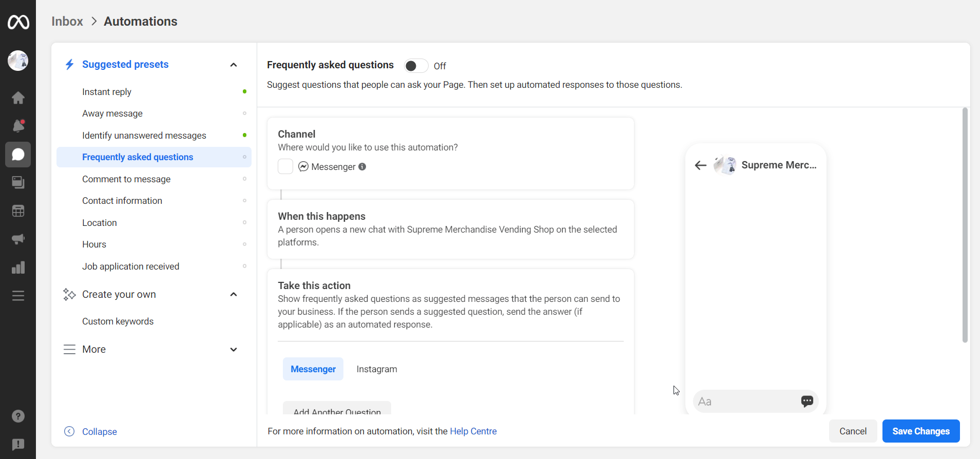Open the Page profile avatar

[x=18, y=61]
